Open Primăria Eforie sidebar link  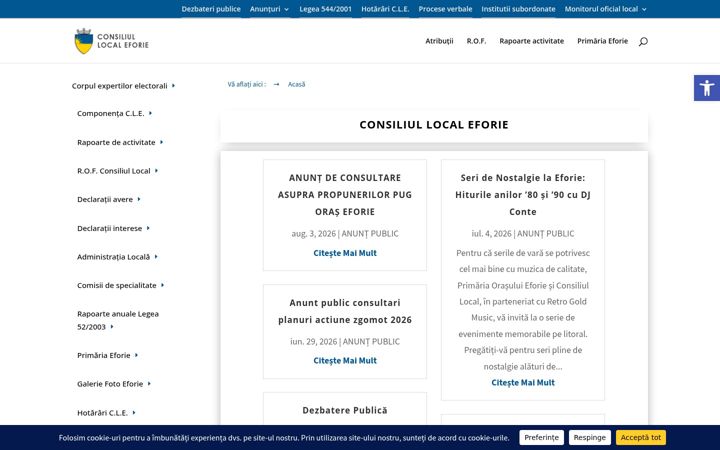click(104, 355)
